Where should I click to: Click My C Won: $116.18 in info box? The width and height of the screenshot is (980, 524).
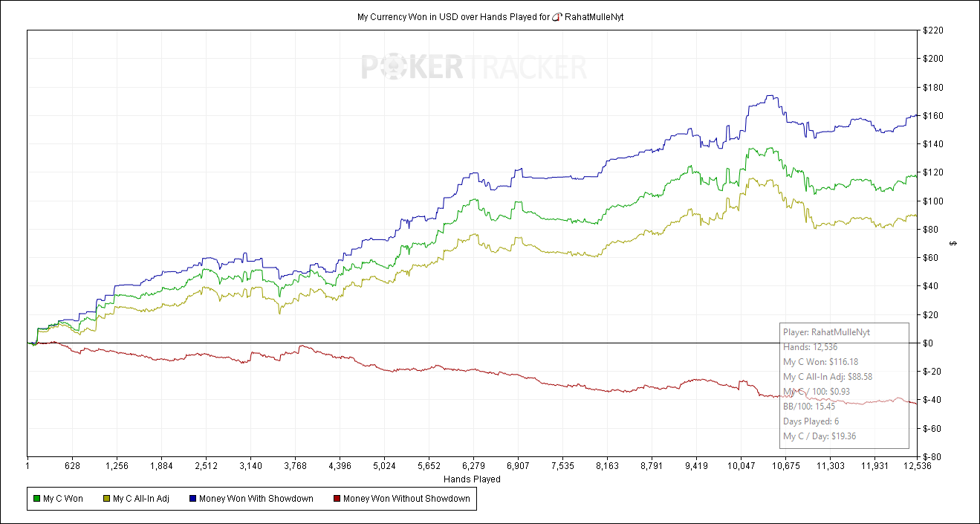pyautogui.click(x=820, y=362)
